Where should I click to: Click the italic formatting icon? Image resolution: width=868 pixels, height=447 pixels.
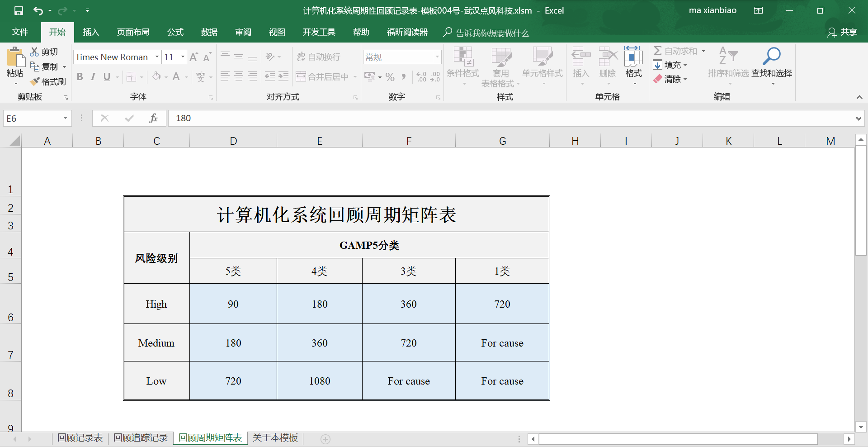tap(93, 77)
